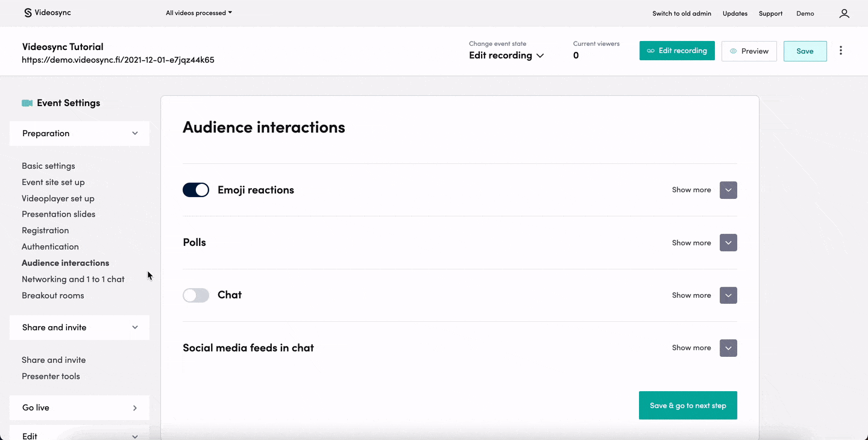Click the Save button
Screen dimensions: 868x440
(x=805, y=51)
